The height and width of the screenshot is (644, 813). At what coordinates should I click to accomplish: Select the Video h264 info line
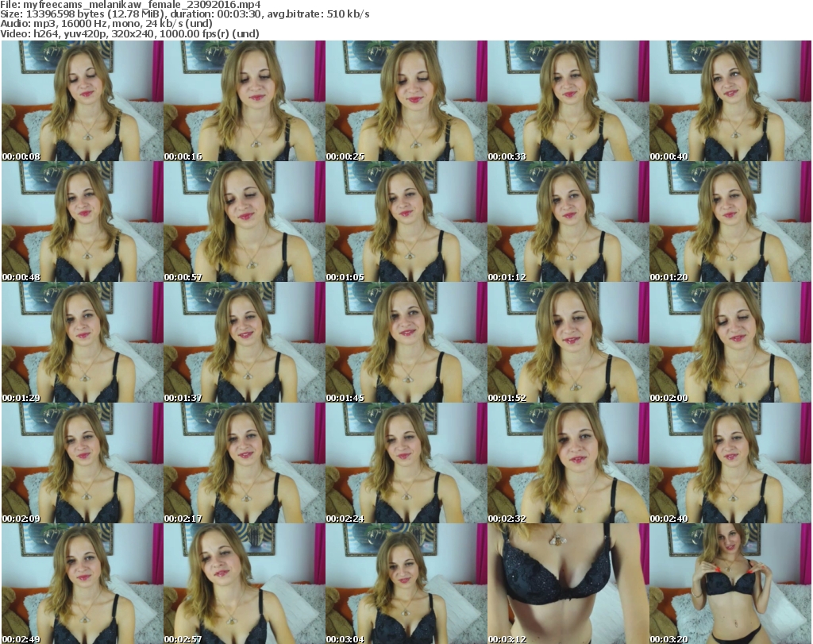(129, 33)
